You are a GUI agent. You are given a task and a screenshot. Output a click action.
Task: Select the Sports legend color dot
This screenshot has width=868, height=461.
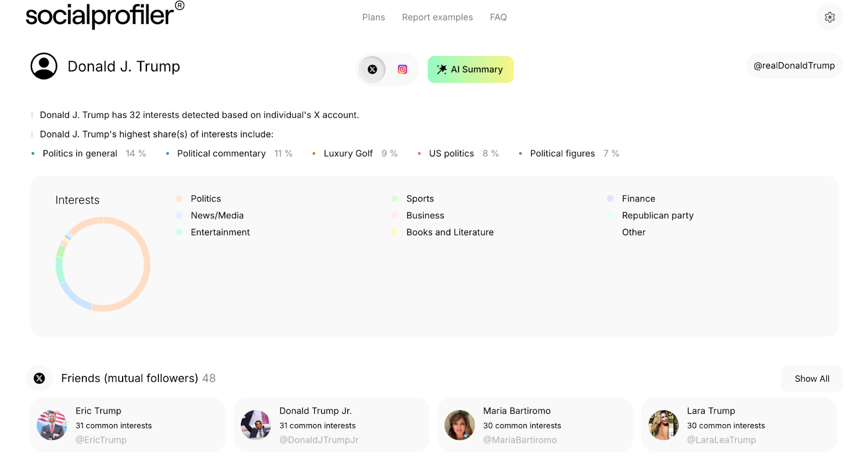point(394,199)
